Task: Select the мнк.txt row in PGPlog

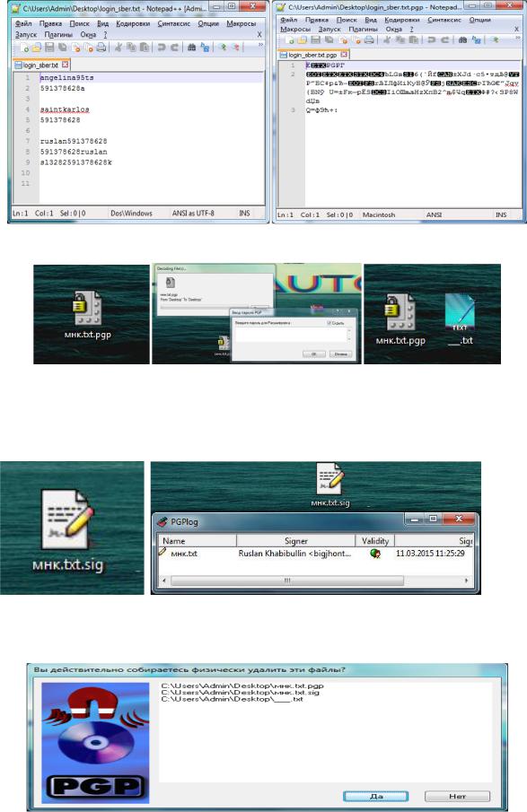Action: pos(316,554)
